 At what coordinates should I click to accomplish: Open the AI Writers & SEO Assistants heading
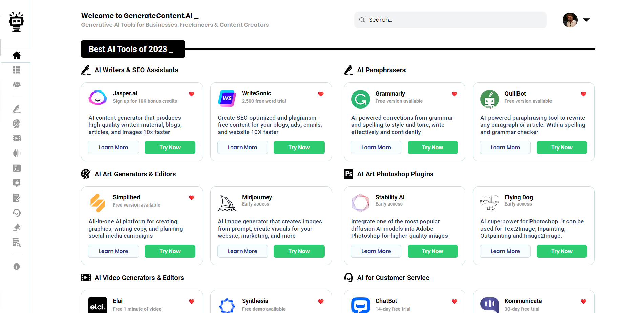(137, 70)
